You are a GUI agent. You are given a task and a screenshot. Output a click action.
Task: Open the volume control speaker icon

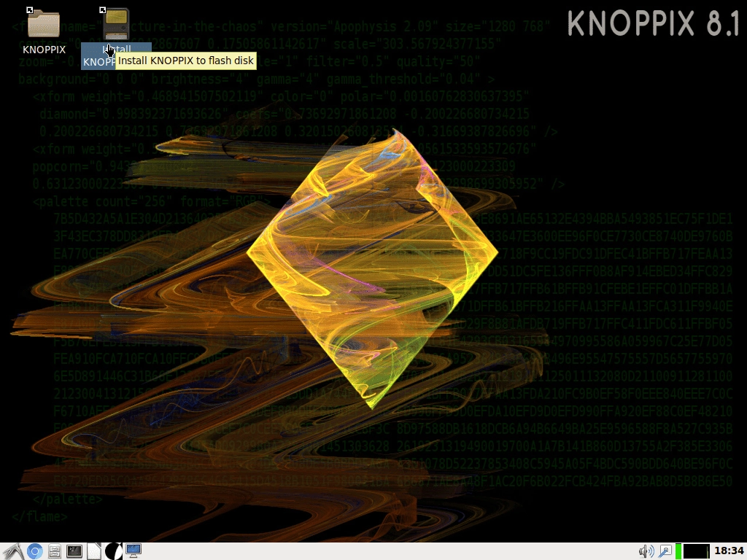pyautogui.click(x=646, y=551)
